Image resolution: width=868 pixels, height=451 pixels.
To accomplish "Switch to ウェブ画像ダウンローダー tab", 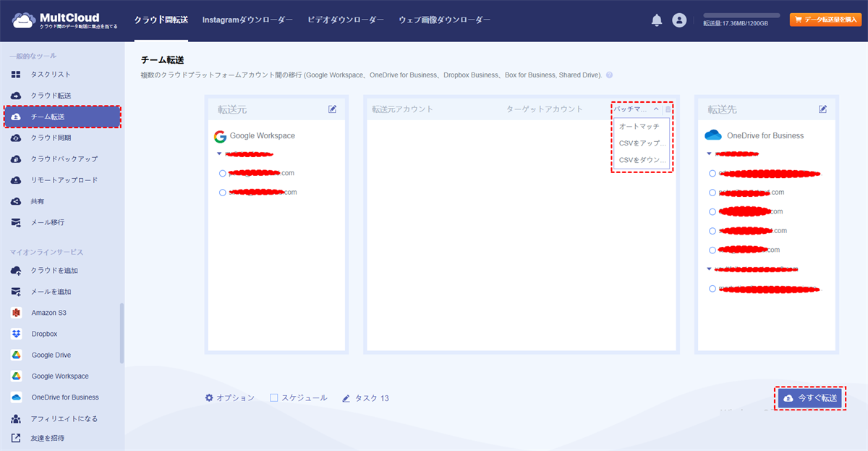I will (444, 20).
